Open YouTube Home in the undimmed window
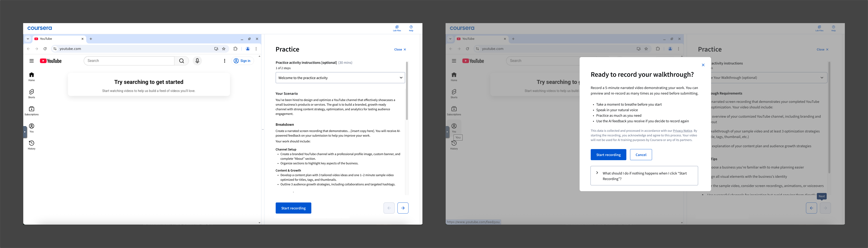This screenshot has height=248, width=868. pos(32,77)
